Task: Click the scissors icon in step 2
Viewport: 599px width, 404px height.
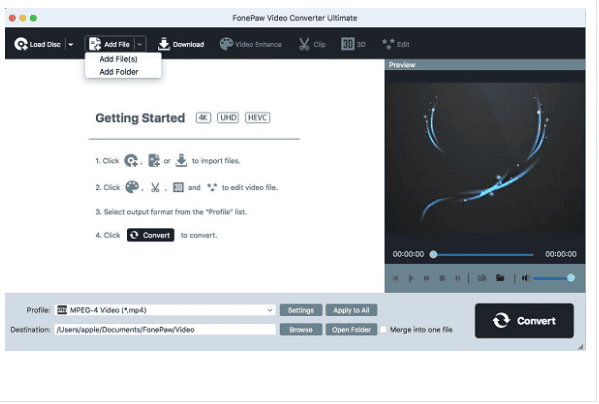Action: (155, 187)
